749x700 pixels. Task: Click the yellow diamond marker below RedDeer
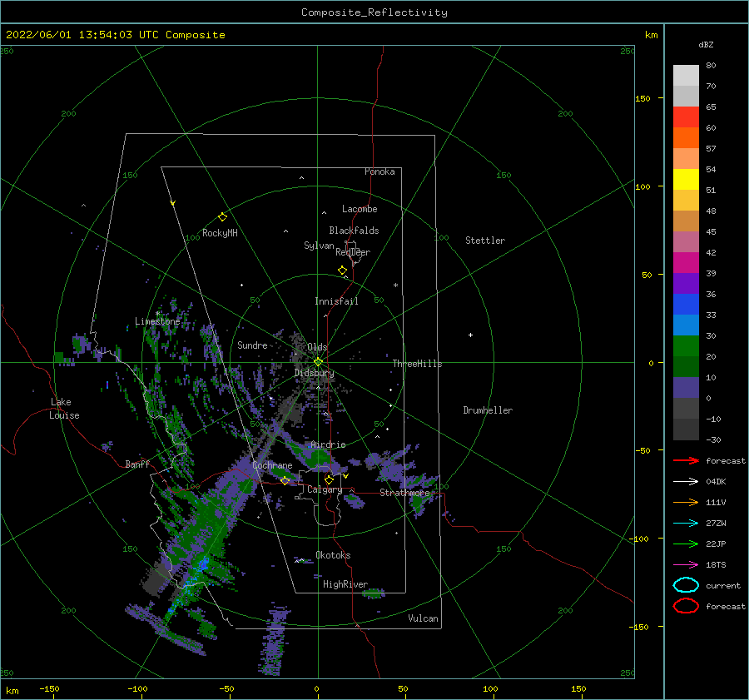342,270
